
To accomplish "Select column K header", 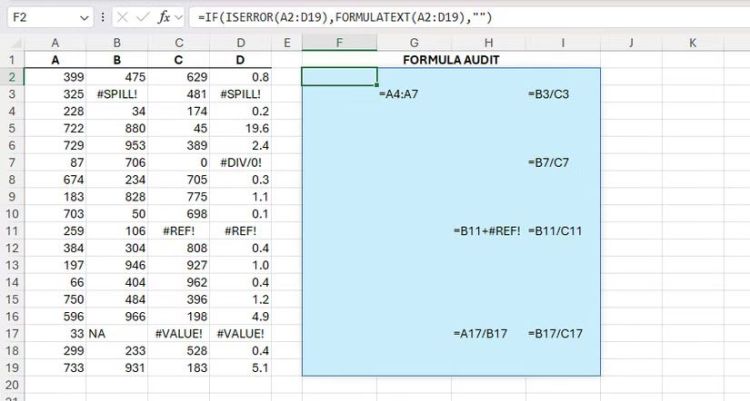I will coord(693,43).
